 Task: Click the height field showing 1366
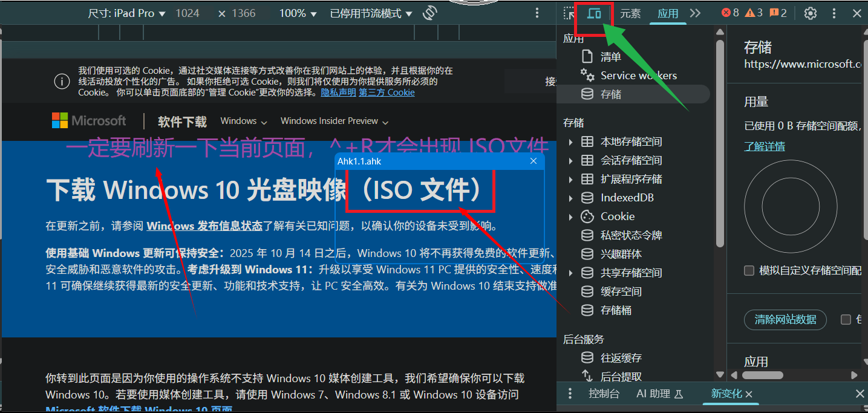pyautogui.click(x=244, y=13)
